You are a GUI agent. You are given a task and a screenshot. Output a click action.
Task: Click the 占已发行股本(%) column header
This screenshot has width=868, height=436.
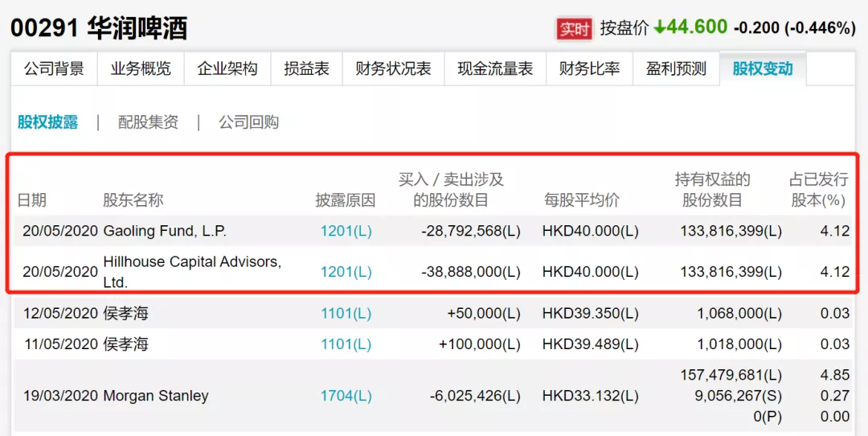pyautogui.click(x=819, y=190)
